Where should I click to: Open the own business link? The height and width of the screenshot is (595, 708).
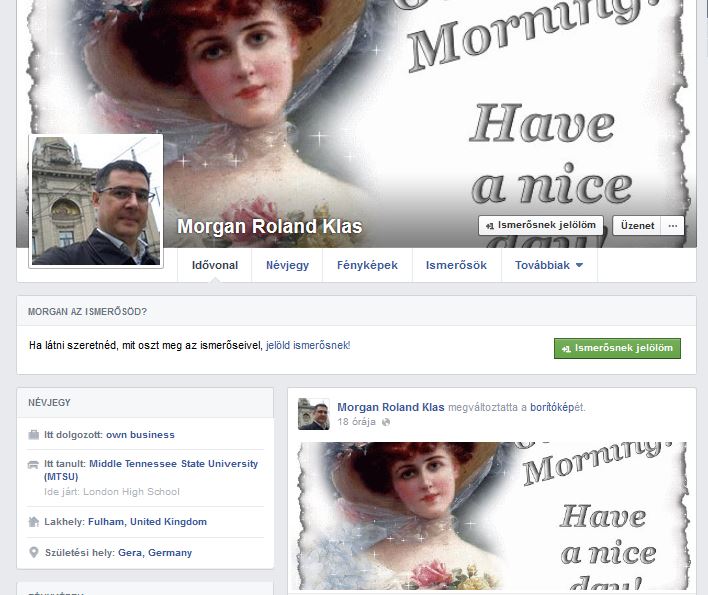pos(140,435)
